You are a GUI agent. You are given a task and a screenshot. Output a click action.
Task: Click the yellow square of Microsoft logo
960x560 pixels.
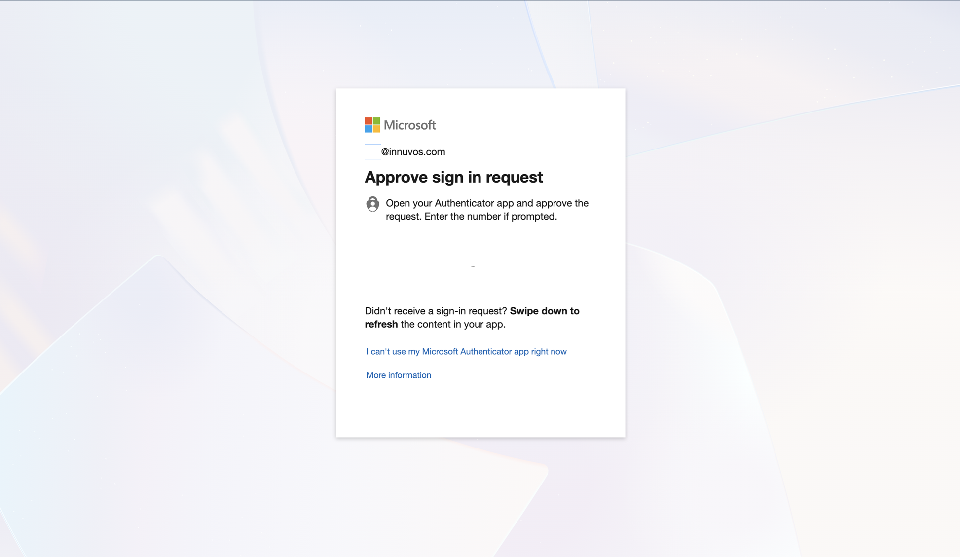click(376, 129)
